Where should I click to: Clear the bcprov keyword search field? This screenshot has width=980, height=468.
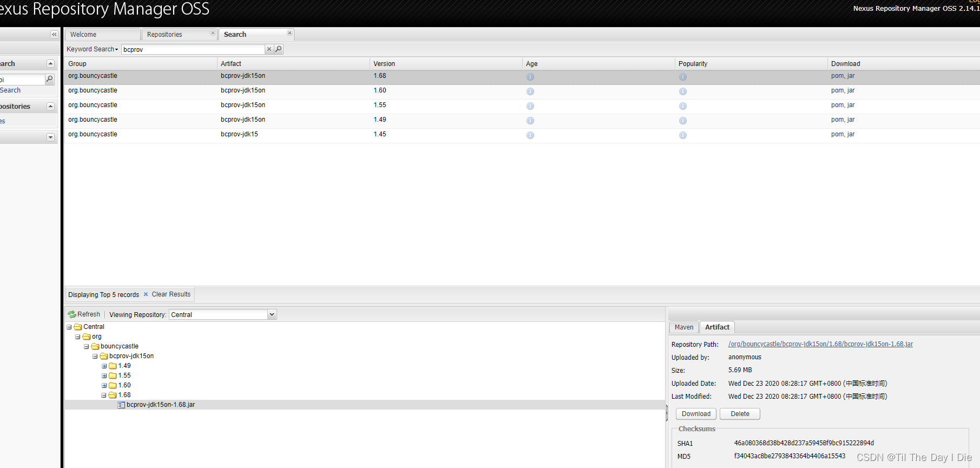[x=269, y=49]
